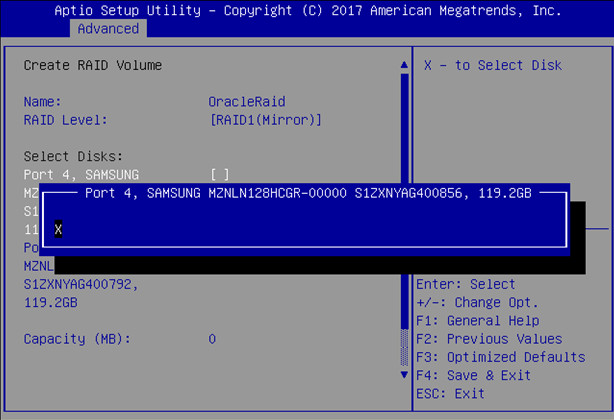The height and width of the screenshot is (420, 614).
Task: Click the Capacity (MB) value 0
Action: (212, 339)
